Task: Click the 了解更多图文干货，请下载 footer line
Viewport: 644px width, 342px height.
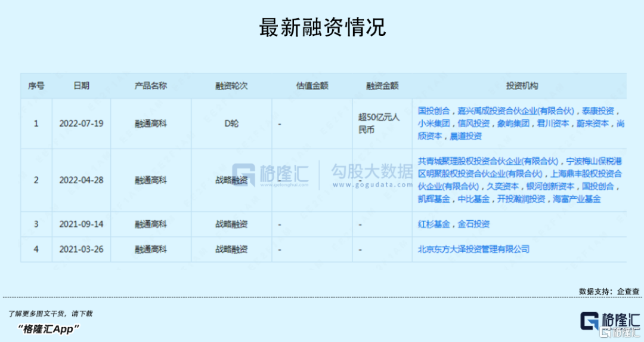Action: click(51, 313)
